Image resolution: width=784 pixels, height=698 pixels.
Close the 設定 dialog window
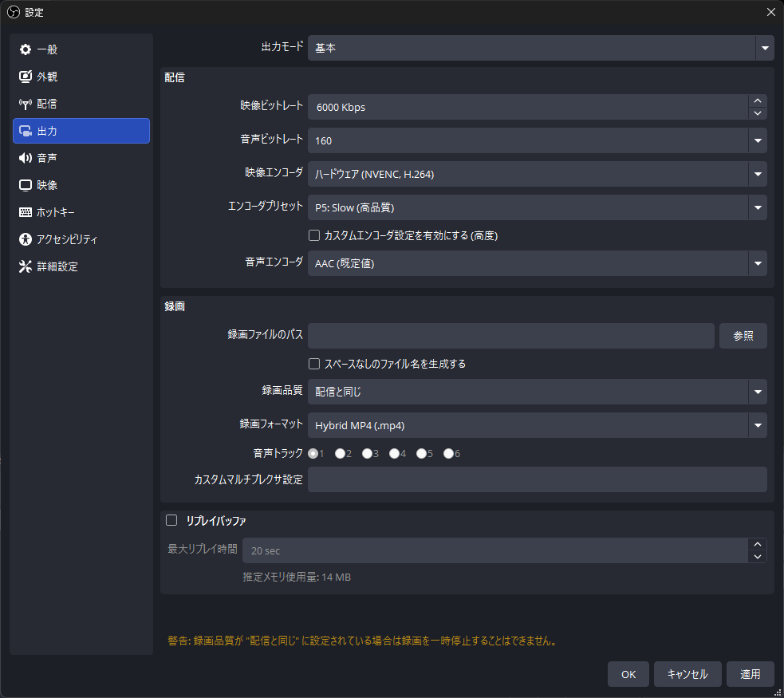click(771, 12)
